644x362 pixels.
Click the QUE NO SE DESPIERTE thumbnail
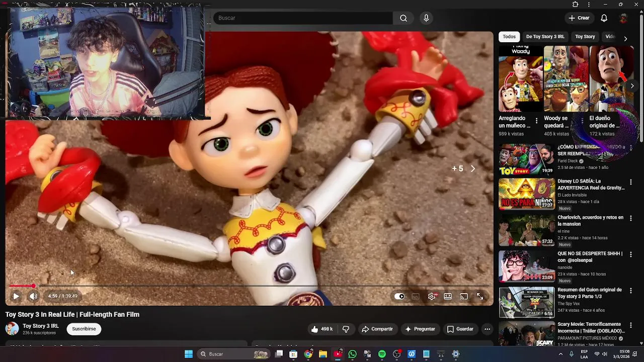tap(527, 266)
